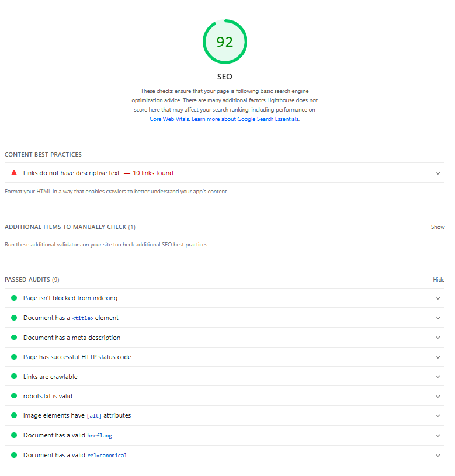455x476 pixels.
Task: Click 'Run these additional validators' description text
Action: pos(106,245)
